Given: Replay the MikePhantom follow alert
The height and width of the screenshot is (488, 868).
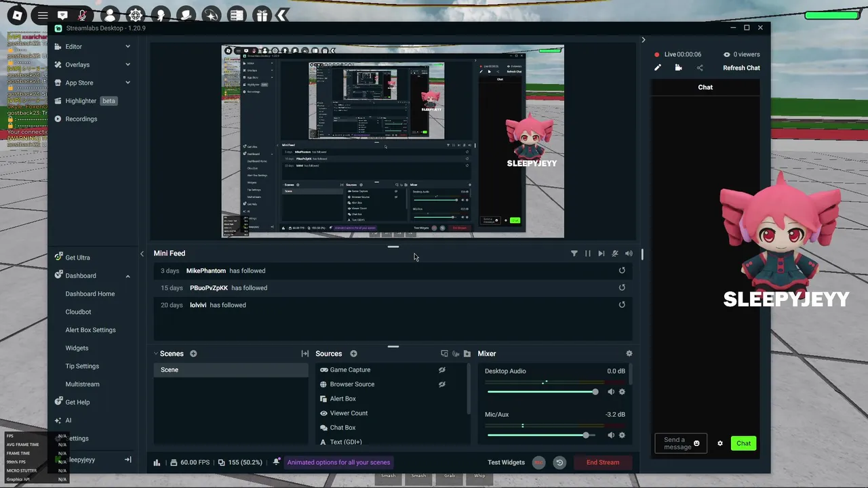Looking at the screenshot, I should 622,270.
